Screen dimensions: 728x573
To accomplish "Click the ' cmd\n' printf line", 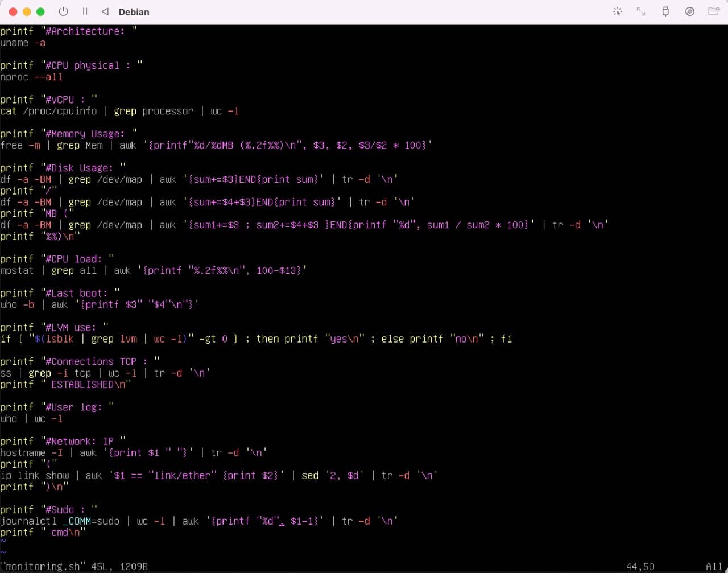I will click(43, 532).
